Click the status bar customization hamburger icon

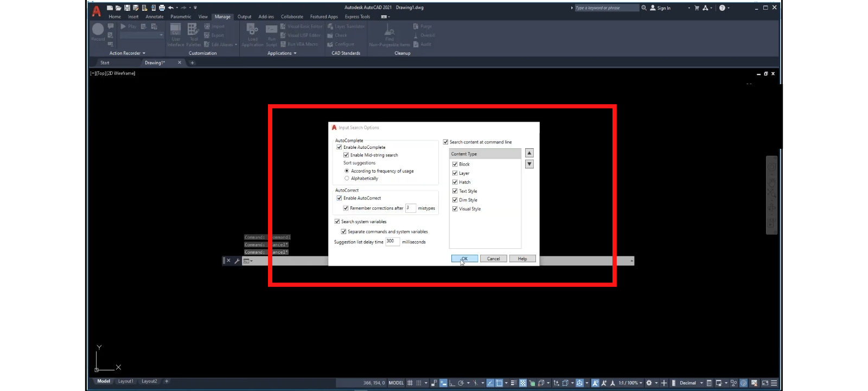[774, 383]
